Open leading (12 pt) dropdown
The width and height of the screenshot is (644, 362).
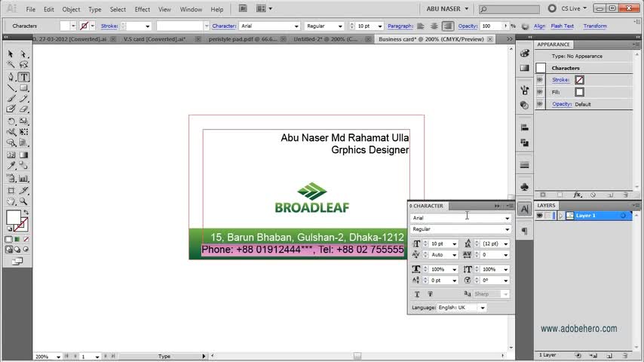[x=505, y=244]
